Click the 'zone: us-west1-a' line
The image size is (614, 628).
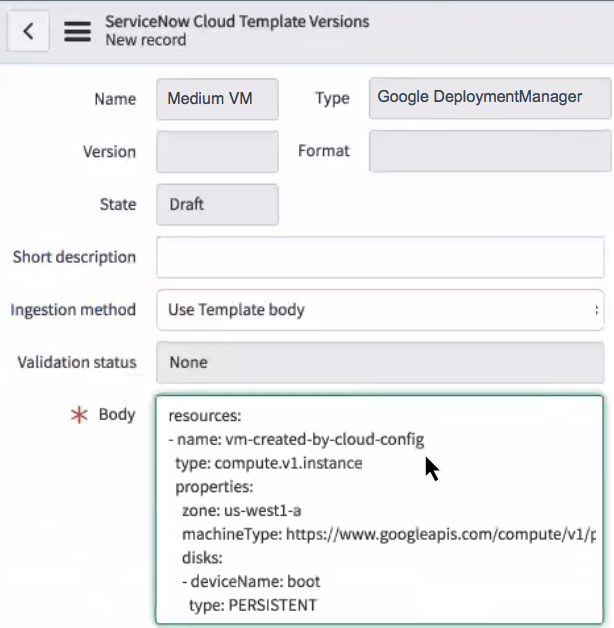pos(242,511)
